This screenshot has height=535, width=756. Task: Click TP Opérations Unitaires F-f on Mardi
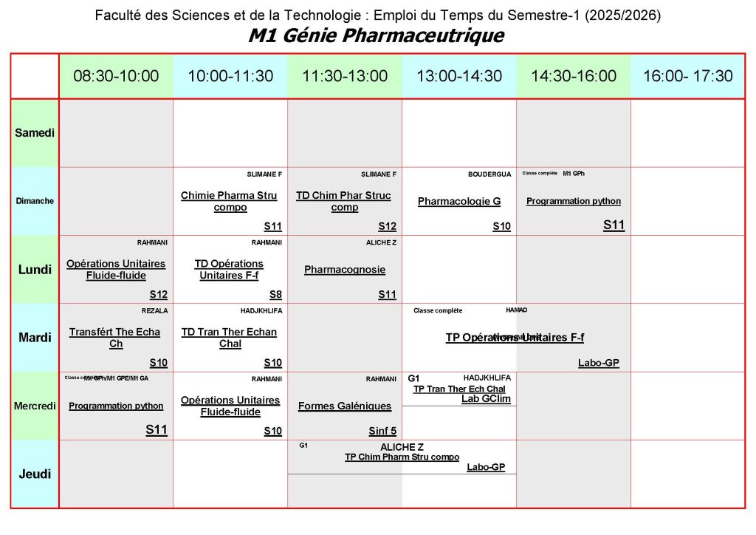click(515, 338)
